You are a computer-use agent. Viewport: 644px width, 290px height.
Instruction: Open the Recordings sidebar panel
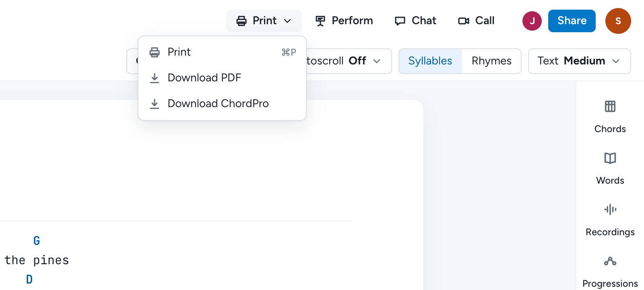click(x=610, y=220)
